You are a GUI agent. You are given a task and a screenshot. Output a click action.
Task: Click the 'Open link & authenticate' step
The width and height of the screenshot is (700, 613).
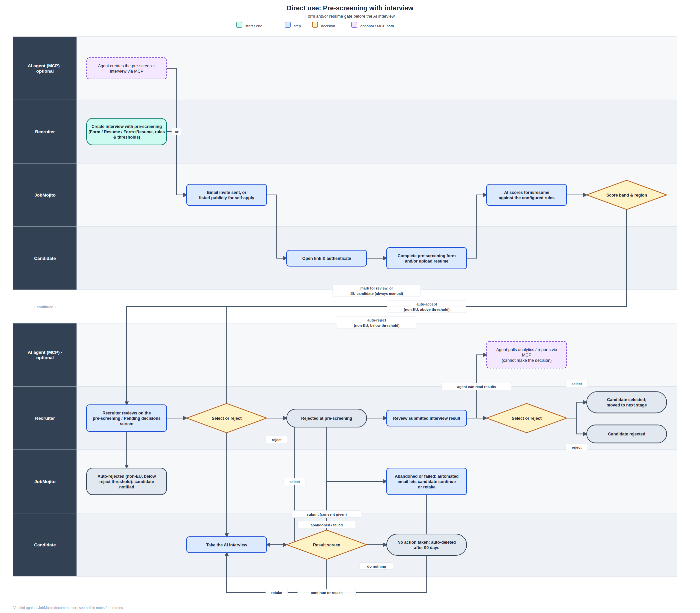click(x=327, y=258)
